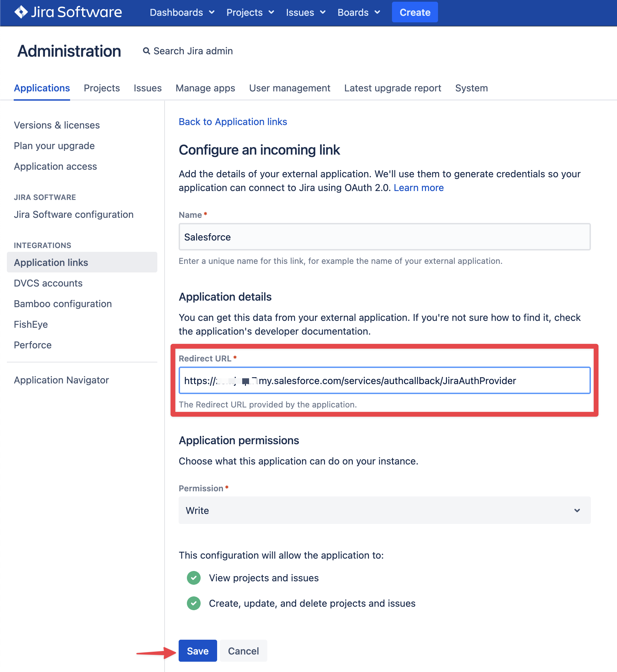Viewport: 617px width, 672px height.
Task: Expand the Dashboards menu
Action: 182,13
